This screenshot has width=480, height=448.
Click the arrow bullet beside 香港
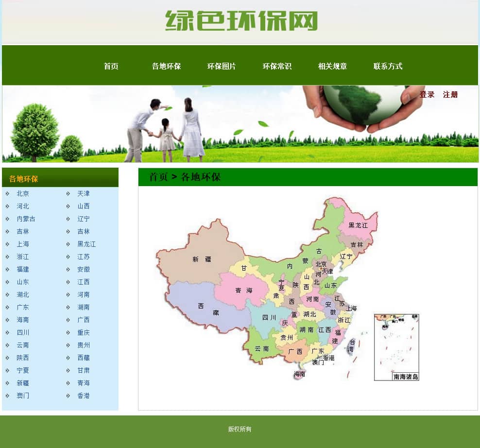[x=68, y=396]
